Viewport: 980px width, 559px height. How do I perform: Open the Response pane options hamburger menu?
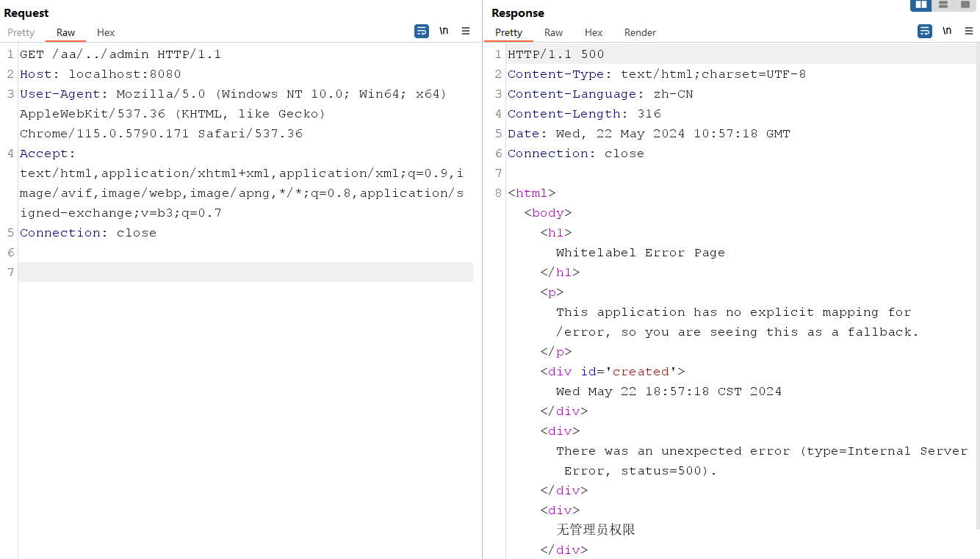point(969,31)
